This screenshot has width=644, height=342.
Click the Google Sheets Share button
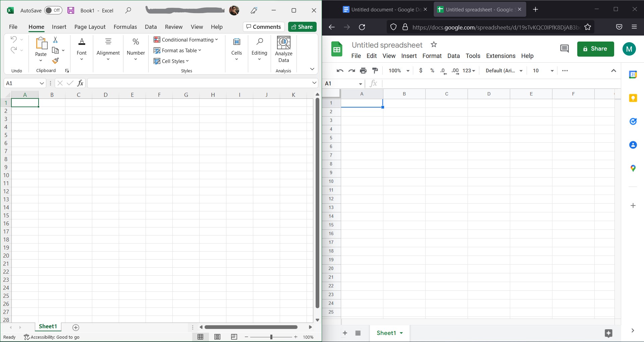(x=595, y=49)
